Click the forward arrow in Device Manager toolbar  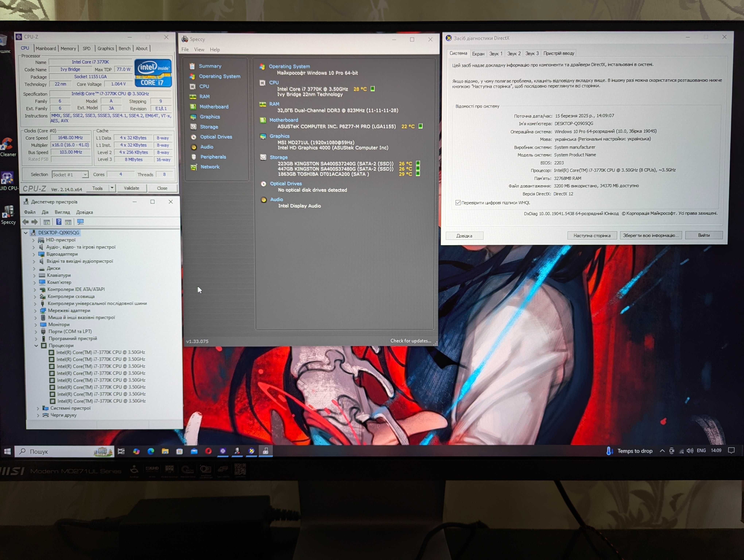coord(35,222)
